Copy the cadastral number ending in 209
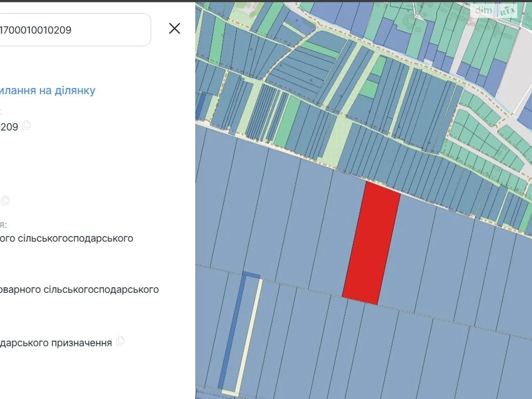 point(26,125)
